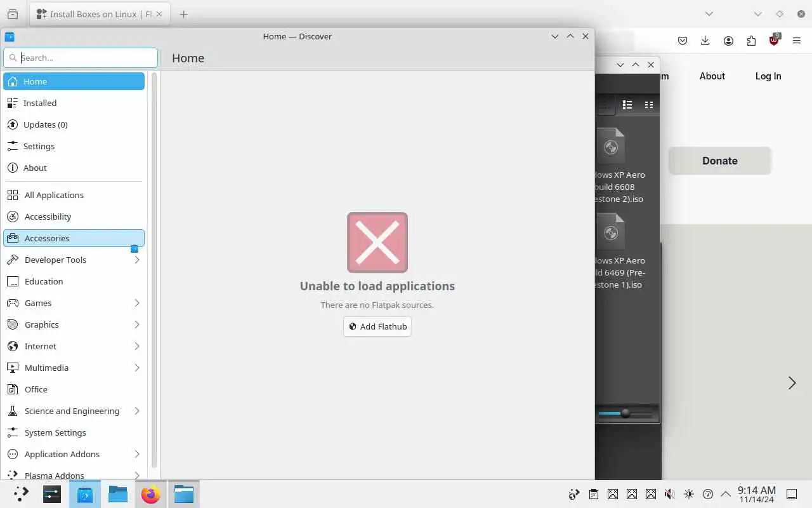Open the Developer Tools category

pos(74,260)
